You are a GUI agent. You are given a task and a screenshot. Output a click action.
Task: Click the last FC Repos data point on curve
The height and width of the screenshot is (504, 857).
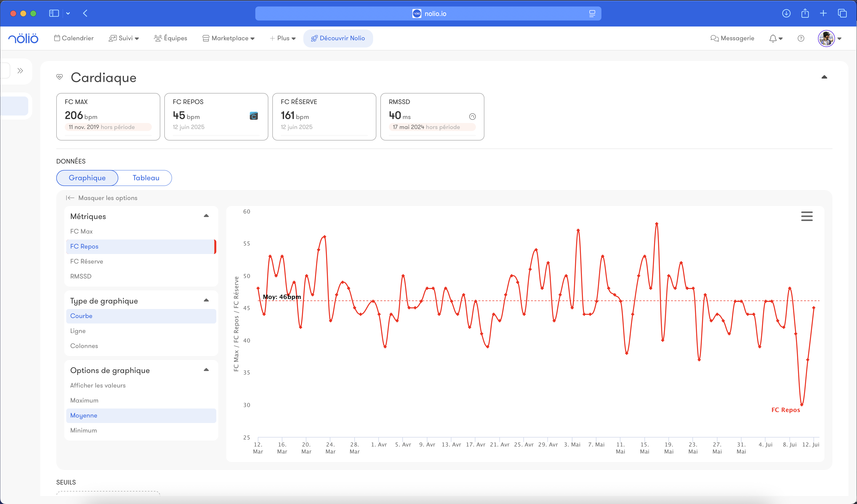[x=813, y=308]
